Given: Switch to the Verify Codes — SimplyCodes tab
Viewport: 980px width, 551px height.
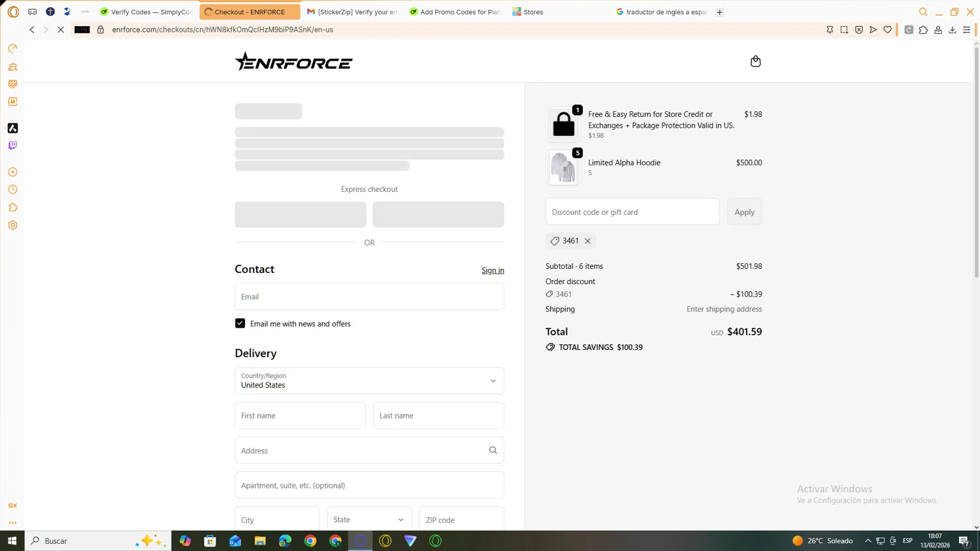Looking at the screenshot, I should pos(146,12).
